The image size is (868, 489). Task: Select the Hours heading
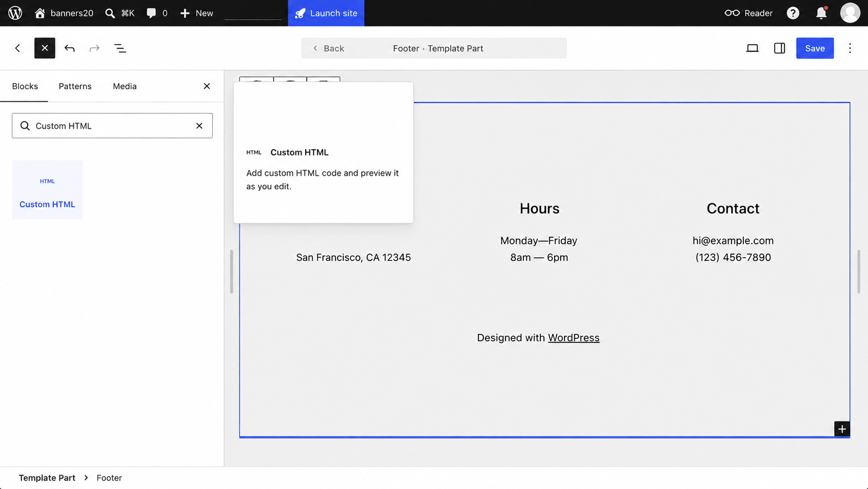point(539,208)
